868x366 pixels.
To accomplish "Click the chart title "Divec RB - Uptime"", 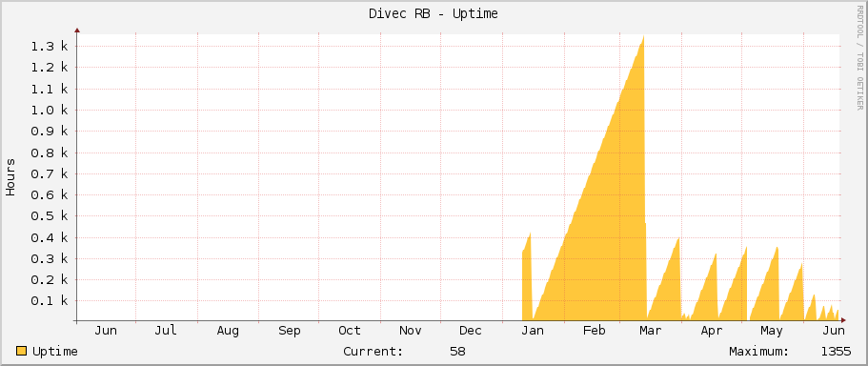I will [434, 14].
